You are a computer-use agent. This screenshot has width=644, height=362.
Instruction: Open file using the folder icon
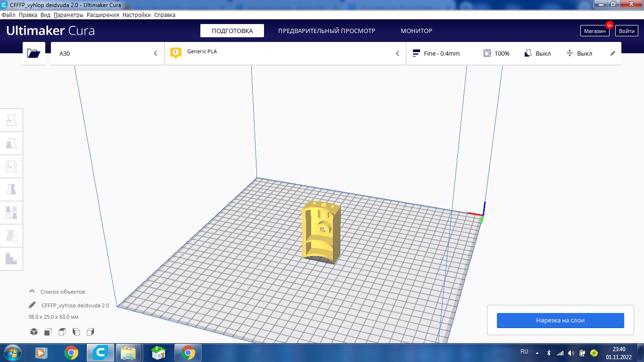pyautogui.click(x=34, y=53)
